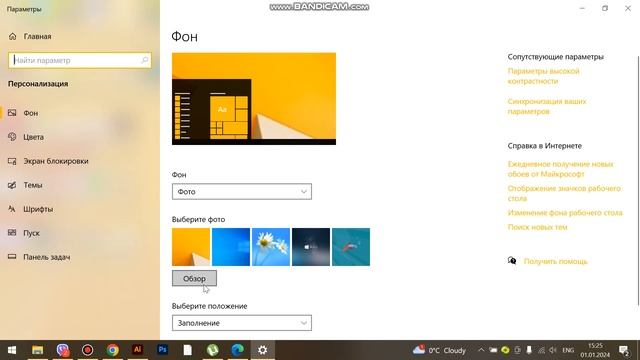The image size is (640, 360).
Task: Select the orange wallpaper thumbnail
Action: tap(191, 247)
